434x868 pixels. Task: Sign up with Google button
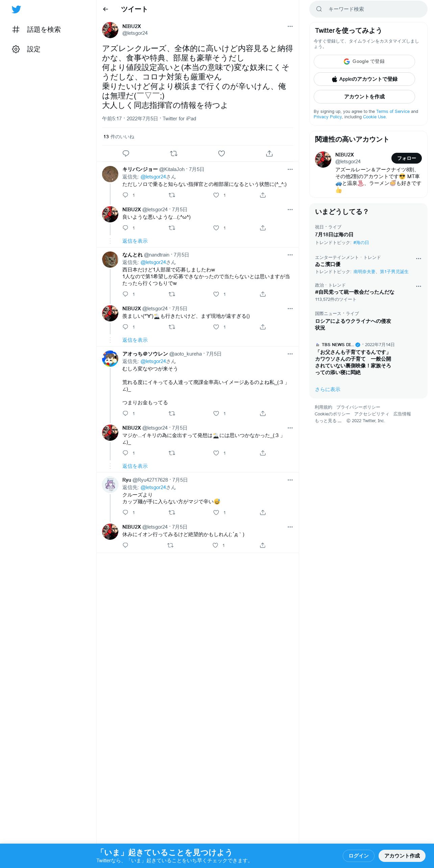click(x=364, y=62)
